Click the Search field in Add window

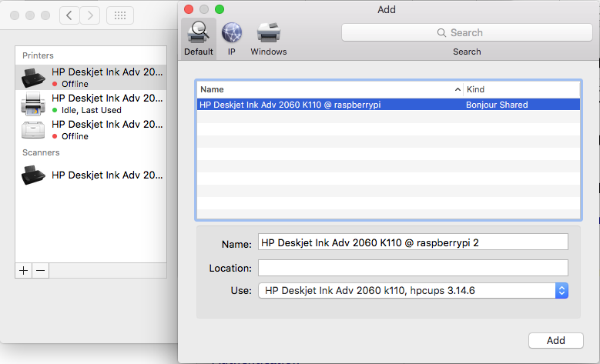tap(467, 32)
